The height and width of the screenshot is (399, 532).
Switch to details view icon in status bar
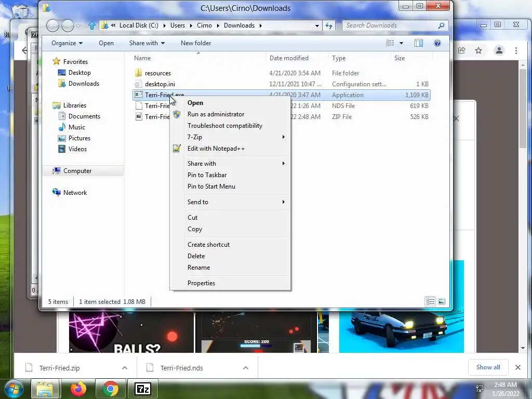(430, 301)
